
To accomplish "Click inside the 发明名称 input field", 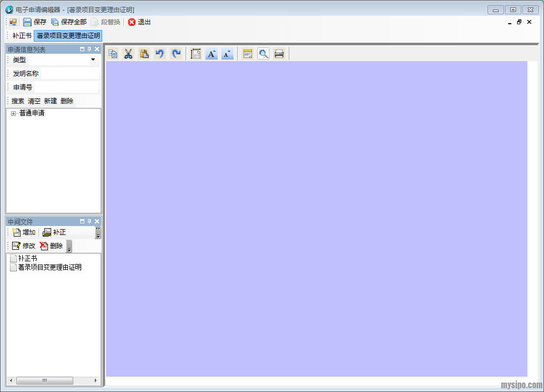I will [69, 74].
